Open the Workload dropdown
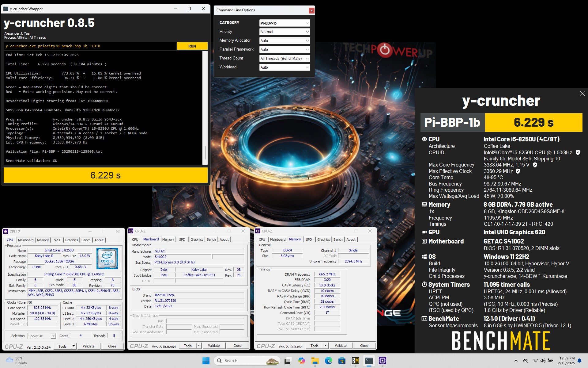The height and width of the screenshot is (368, 588). tap(285, 67)
